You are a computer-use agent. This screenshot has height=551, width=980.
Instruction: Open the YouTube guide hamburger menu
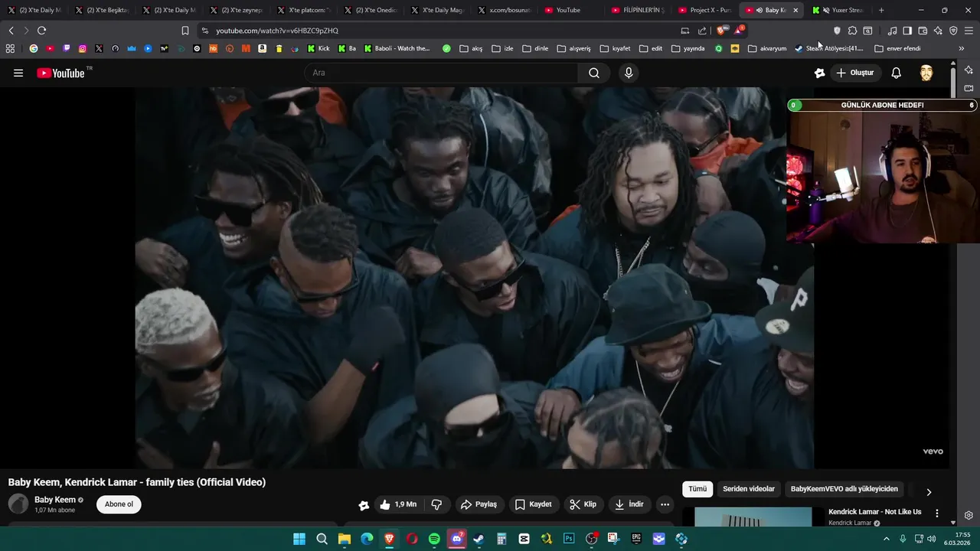pos(18,73)
